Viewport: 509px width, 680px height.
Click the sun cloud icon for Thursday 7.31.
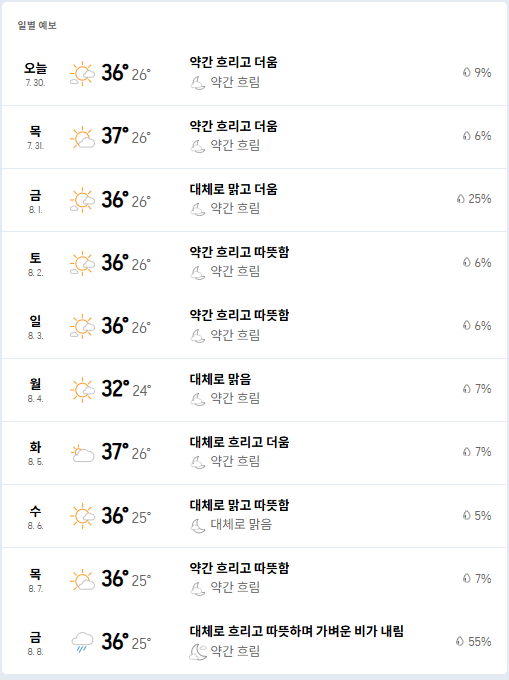pyautogui.click(x=82, y=137)
